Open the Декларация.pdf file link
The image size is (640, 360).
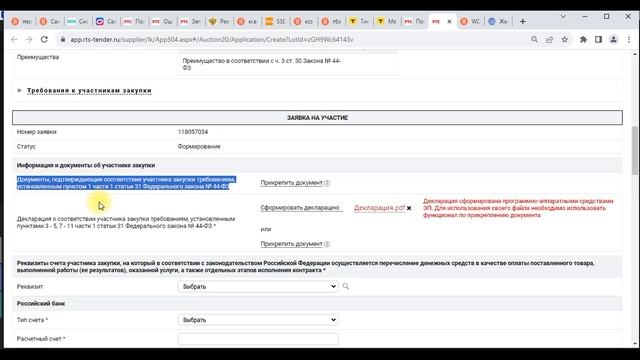point(379,208)
